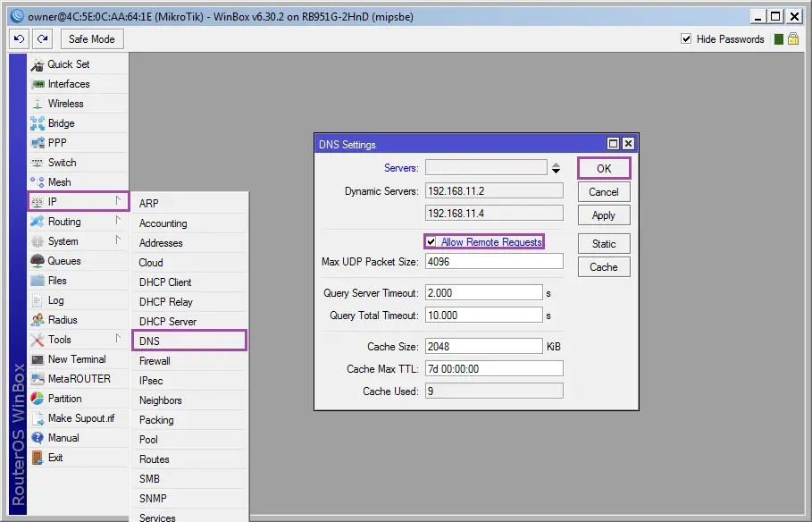Click the Servers input field
812x522 pixels.
point(486,168)
